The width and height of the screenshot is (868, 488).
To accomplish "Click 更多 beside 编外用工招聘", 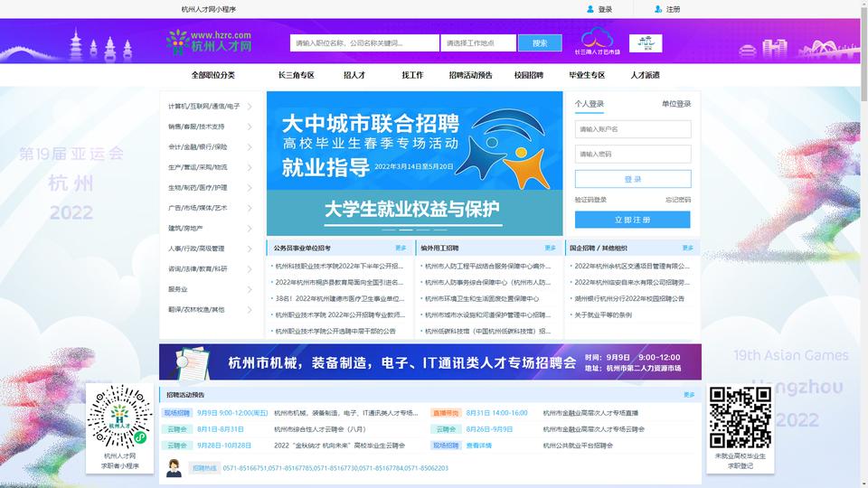I will click(x=550, y=248).
